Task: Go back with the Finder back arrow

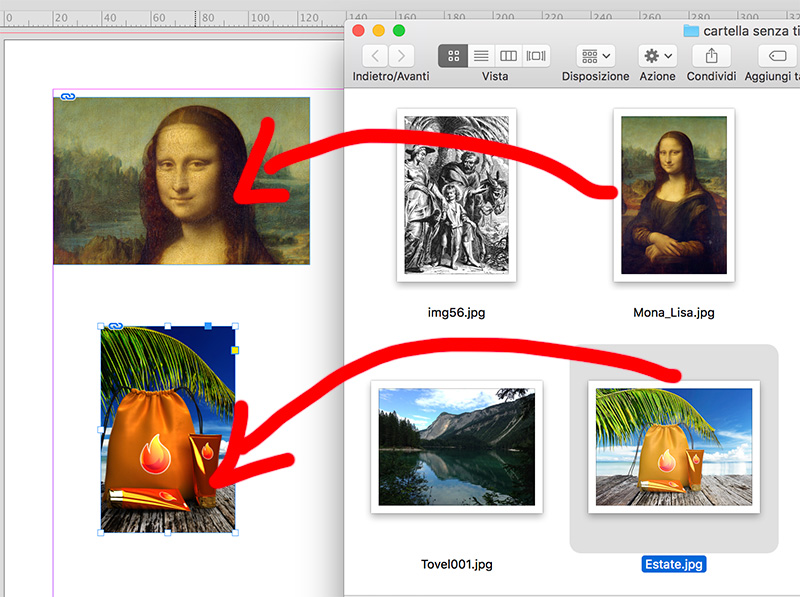Action: 375,56
